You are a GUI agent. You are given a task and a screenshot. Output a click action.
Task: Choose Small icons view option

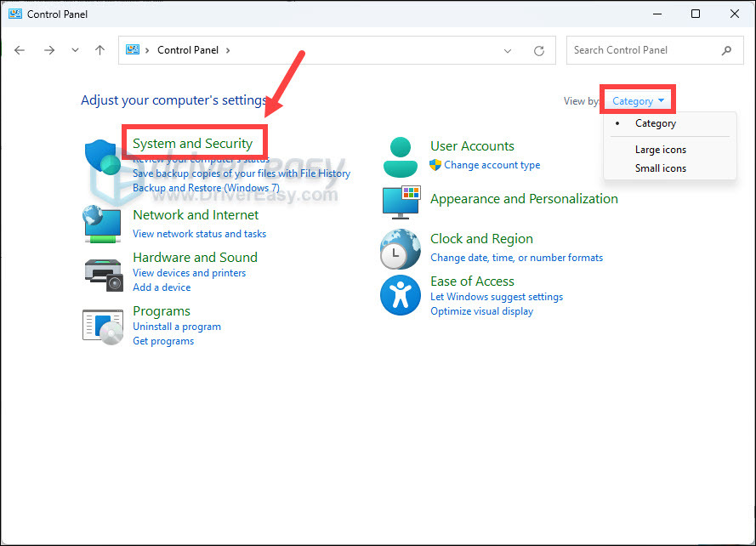pyautogui.click(x=660, y=168)
